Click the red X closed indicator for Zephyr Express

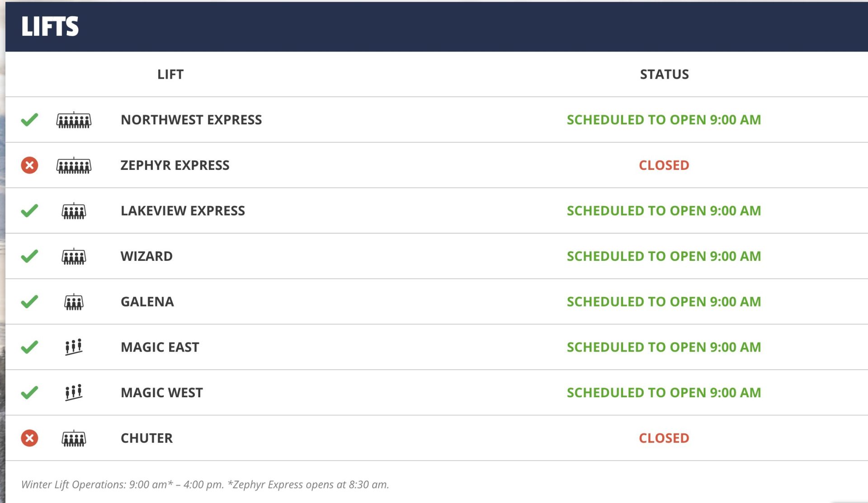coord(29,165)
